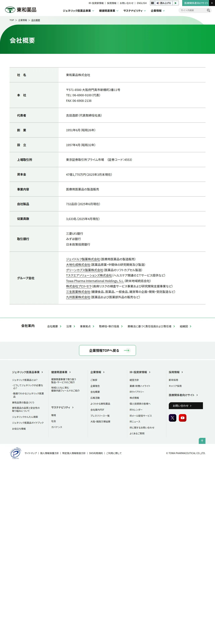Start read-aloud with the play triangle

176,3
